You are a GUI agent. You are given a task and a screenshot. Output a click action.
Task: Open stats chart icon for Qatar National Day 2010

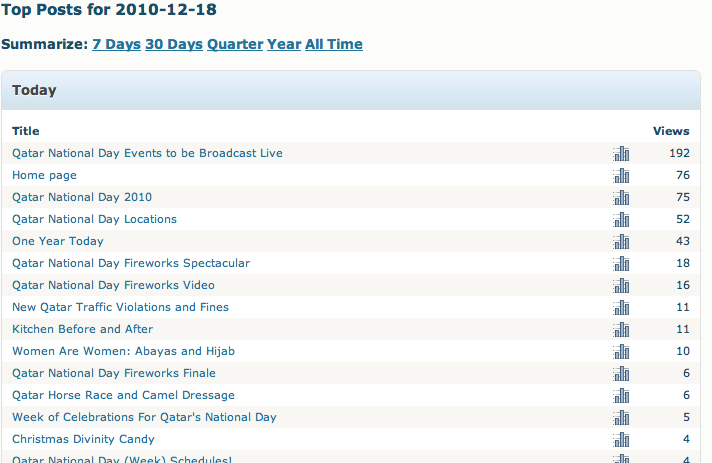tap(621, 197)
